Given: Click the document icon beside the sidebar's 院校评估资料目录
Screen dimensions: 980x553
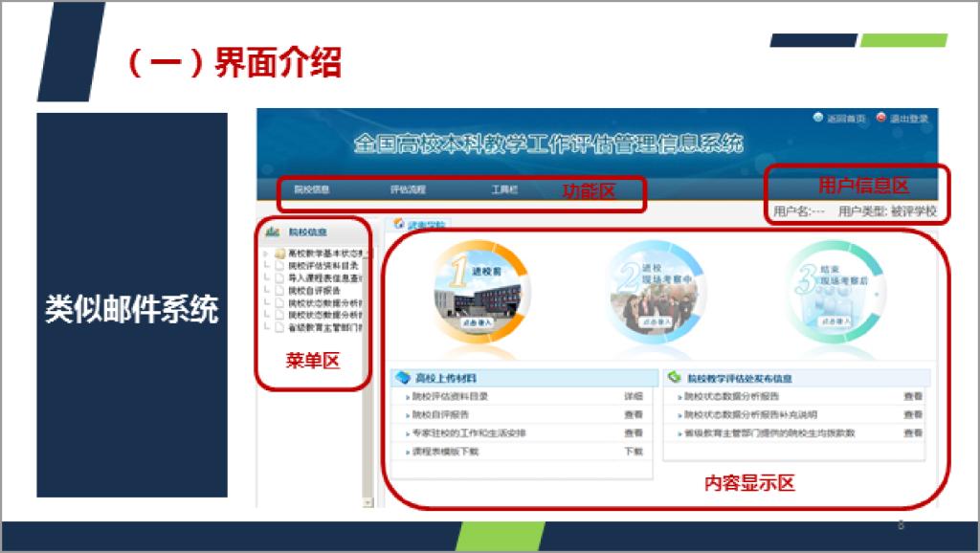Looking at the screenshot, I should point(279,266).
